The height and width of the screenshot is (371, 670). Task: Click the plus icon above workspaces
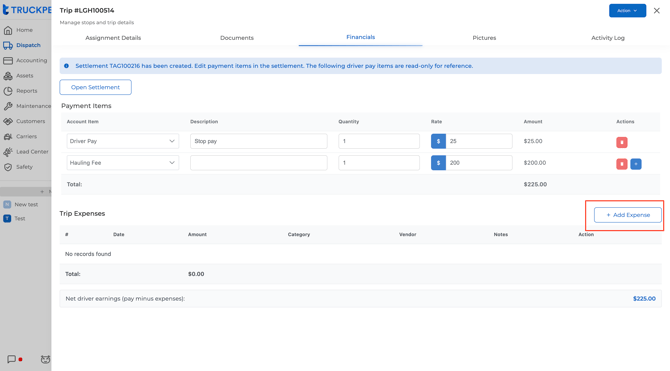tap(42, 191)
